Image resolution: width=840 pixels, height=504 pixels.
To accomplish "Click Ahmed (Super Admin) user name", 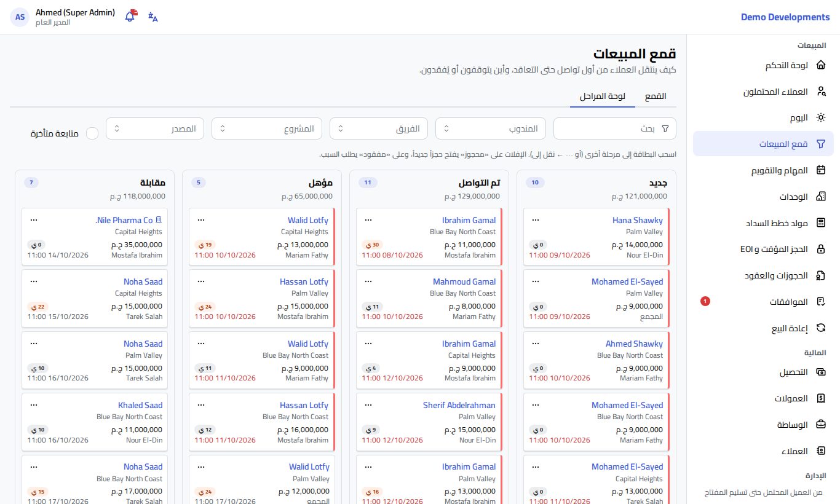I will point(76,12).
